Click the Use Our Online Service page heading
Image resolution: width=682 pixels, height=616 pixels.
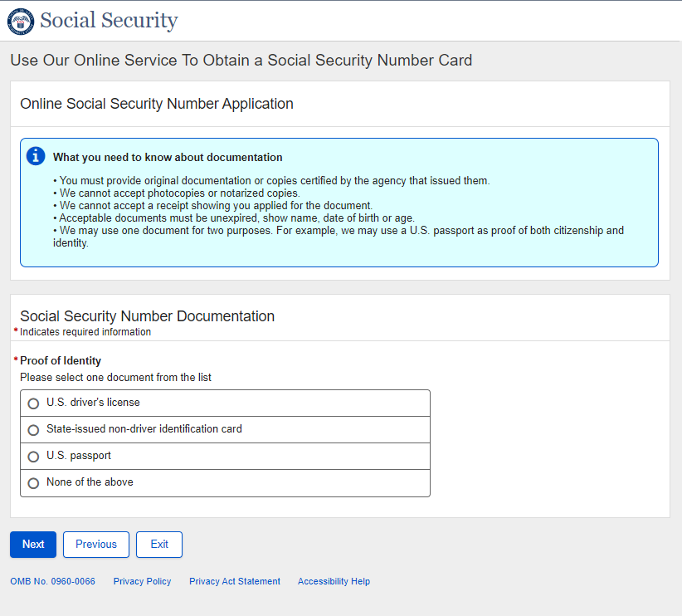pyautogui.click(x=241, y=61)
